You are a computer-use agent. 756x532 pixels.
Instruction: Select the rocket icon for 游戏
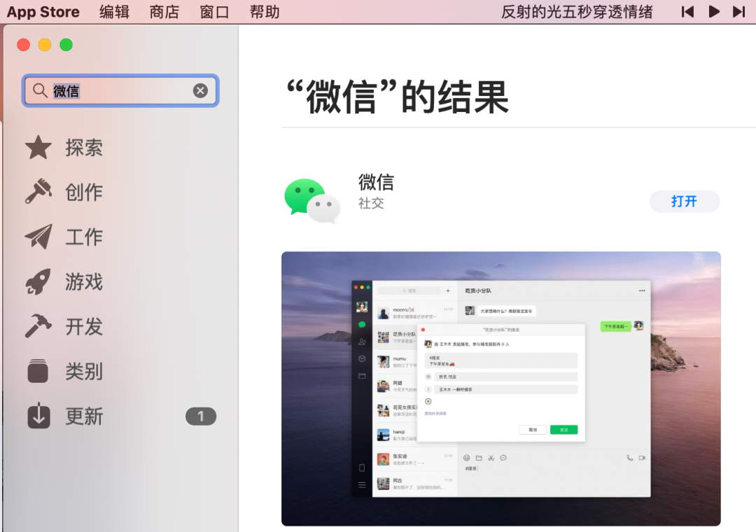38,281
